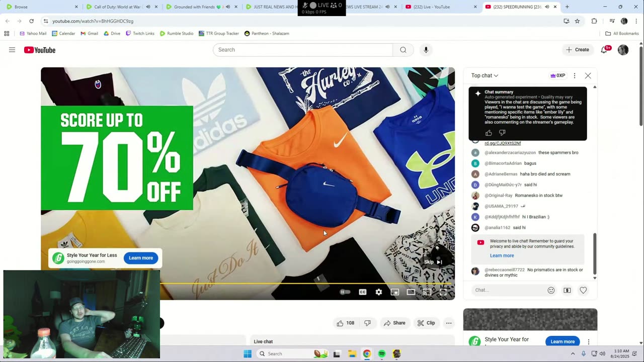Expand the Top chat dropdown
Viewport: 644px width, 362px height.
click(485, 75)
